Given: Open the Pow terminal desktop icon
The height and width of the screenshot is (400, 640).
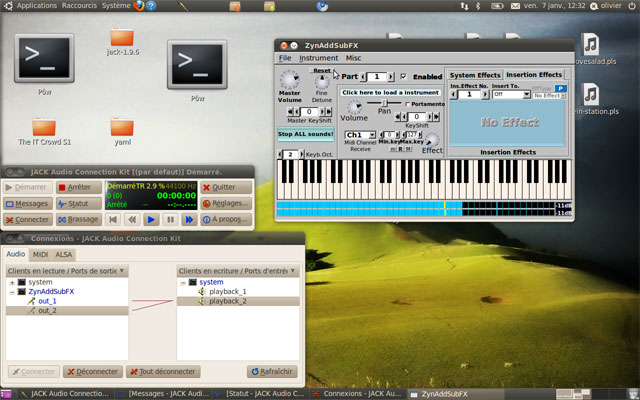Looking at the screenshot, I should [x=45, y=62].
